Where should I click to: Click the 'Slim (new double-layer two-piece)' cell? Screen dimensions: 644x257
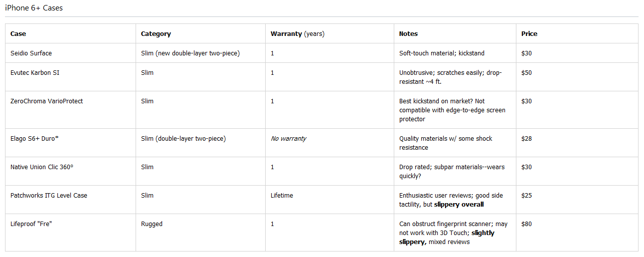190,53
